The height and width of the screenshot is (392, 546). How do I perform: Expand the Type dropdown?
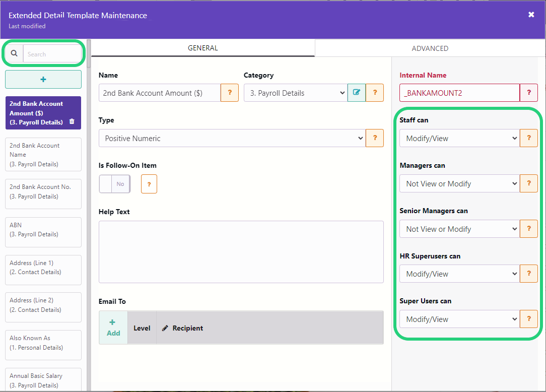(232, 138)
